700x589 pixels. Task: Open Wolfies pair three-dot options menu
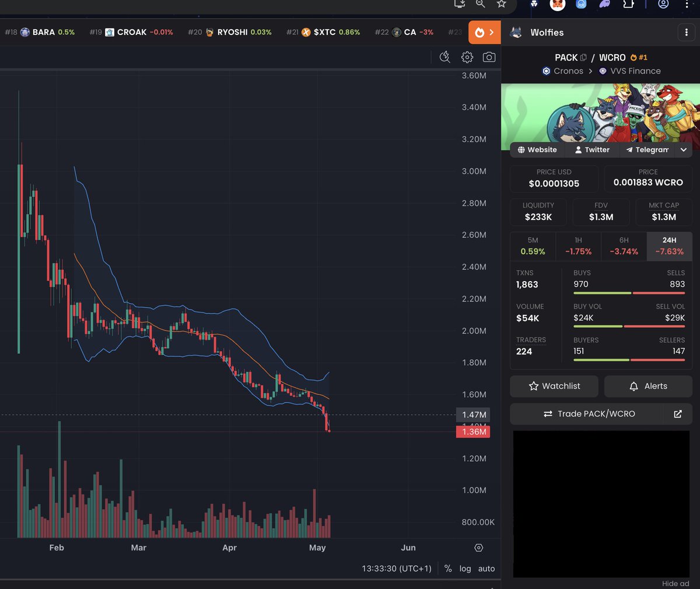[x=686, y=33]
